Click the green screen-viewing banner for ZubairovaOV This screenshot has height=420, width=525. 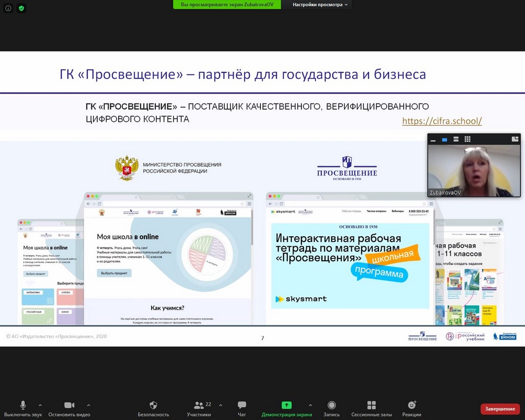coord(227,5)
